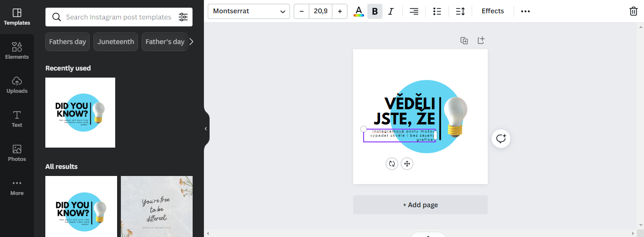Viewport: 644px width, 237px height.
Task: Delete the selected element with the trash icon
Action: 634,11
